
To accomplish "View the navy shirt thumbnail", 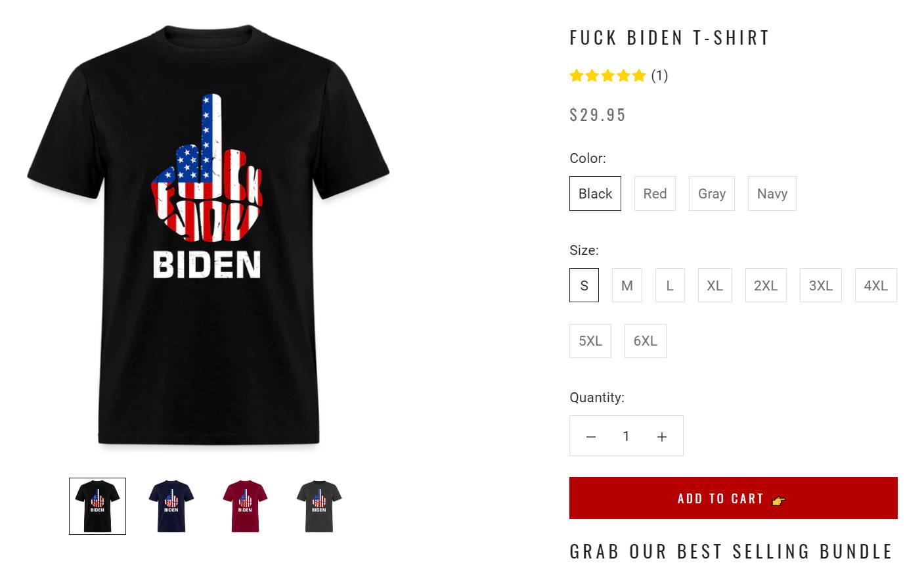I will click(171, 506).
